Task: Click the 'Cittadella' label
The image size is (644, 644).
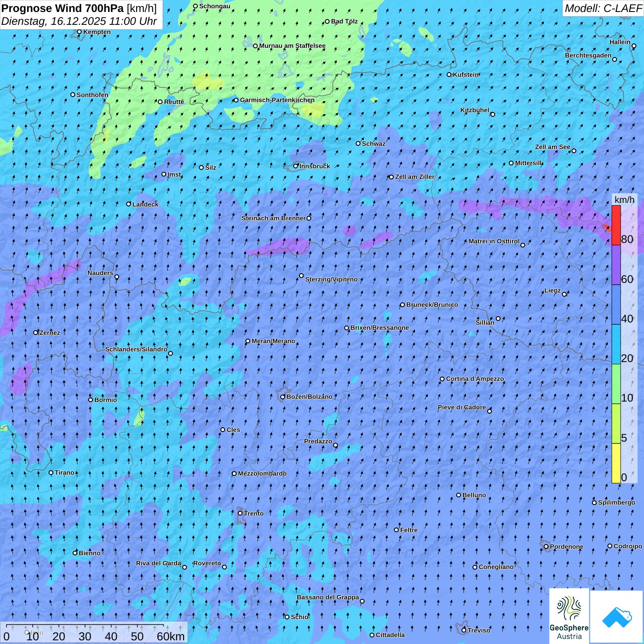Action: point(390,635)
